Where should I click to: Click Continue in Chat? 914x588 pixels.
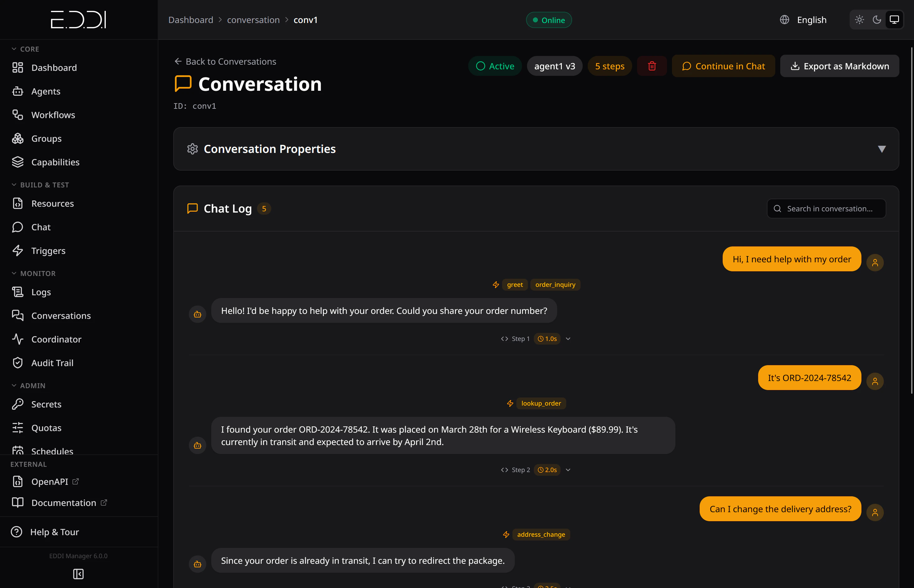coord(723,66)
